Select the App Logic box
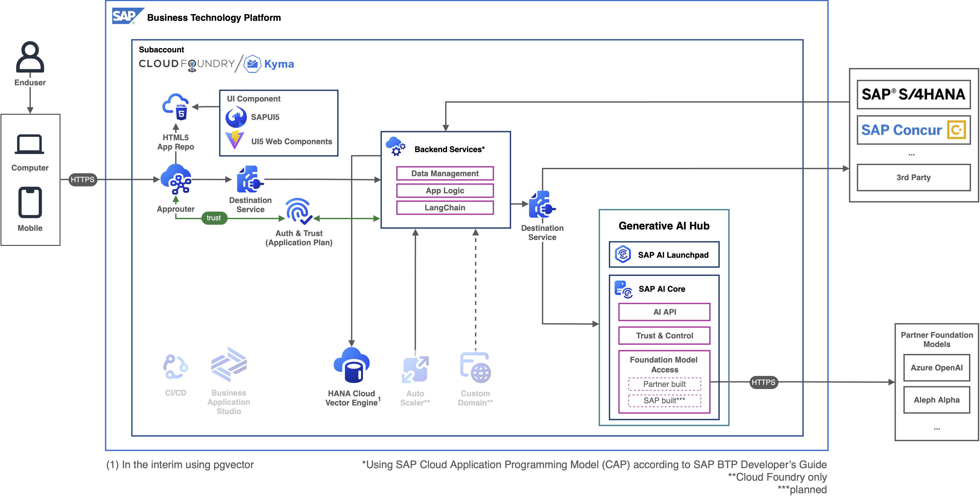The width and height of the screenshot is (980, 503). [x=445, y=190]
